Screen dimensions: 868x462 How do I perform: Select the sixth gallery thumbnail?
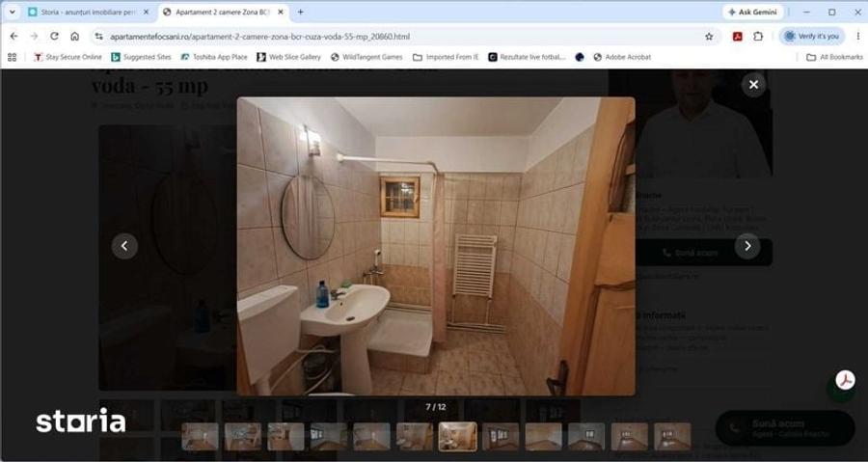coord(415,437)
